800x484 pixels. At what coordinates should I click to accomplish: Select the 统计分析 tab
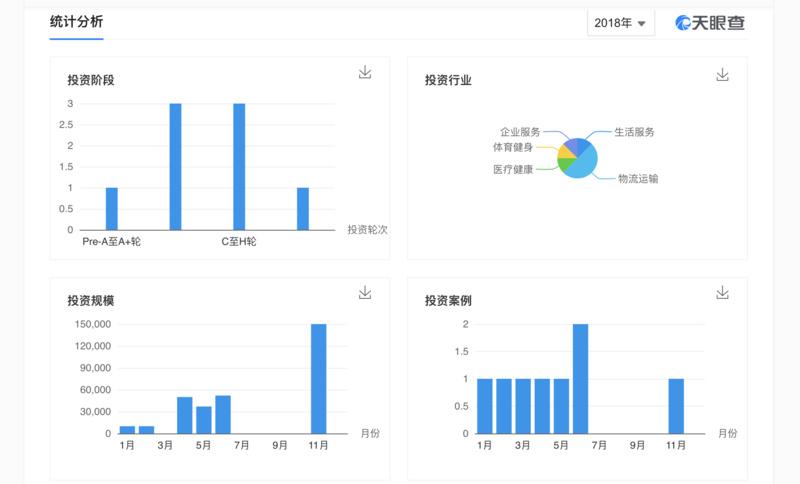[x=76, y=21]
